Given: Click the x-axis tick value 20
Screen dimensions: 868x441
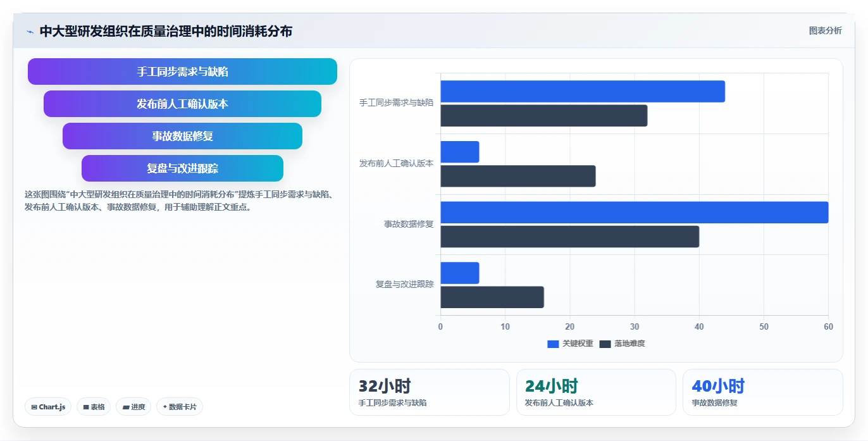Looking at the screenshot, I should pyautogui.click(x=570, y=326).
